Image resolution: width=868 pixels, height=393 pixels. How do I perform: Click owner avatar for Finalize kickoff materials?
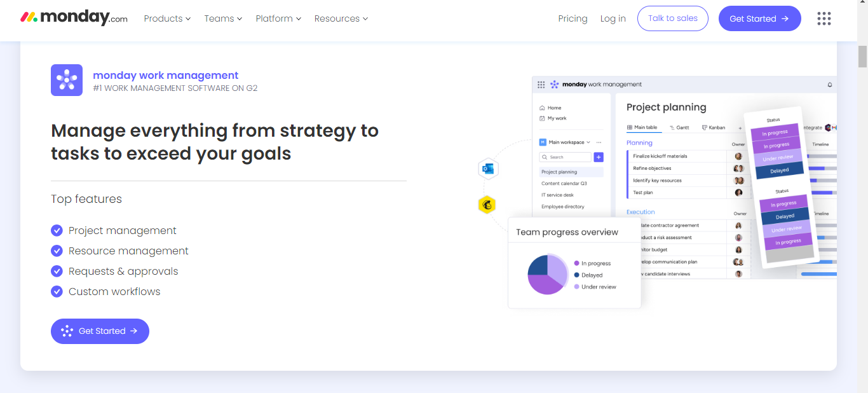click(x=738, y=156)
